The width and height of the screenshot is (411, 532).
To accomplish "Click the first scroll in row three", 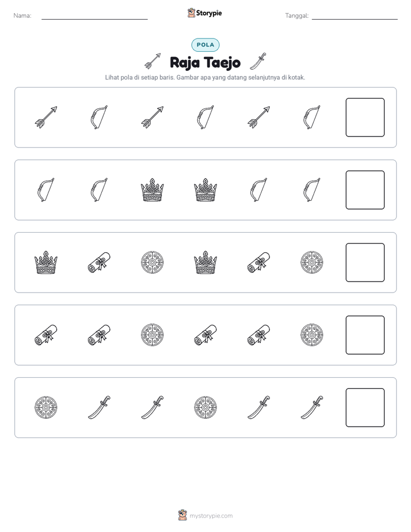I will [x=99, y=263].
